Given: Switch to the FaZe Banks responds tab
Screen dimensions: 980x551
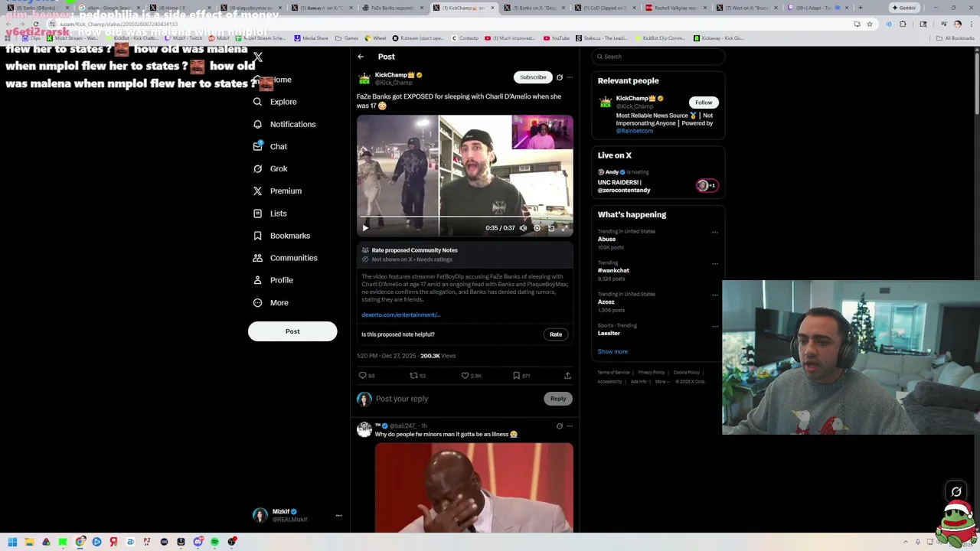Looking at the screenshot, I should pos(392,8).
